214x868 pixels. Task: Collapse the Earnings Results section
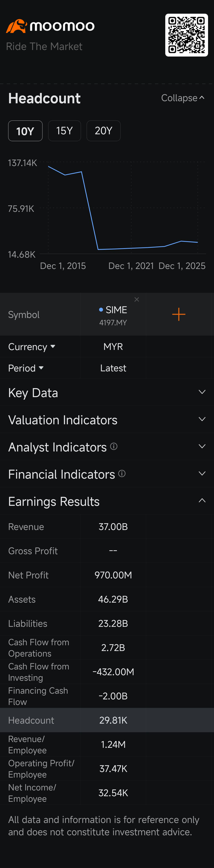coord(107,501)
